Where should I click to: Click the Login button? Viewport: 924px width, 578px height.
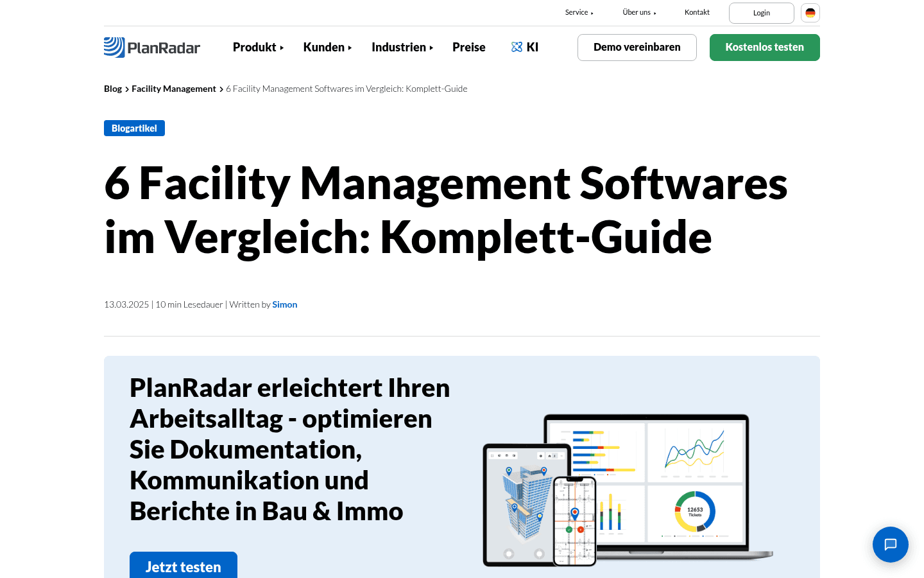(x=762, y=13)
